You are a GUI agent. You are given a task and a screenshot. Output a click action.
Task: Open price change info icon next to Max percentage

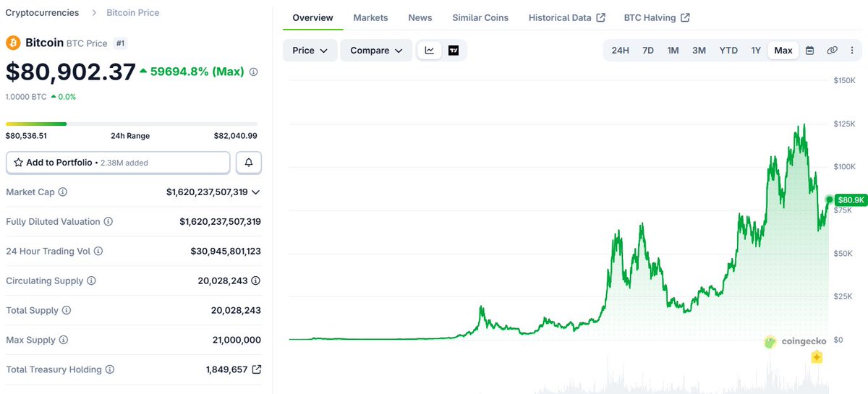click(253, 72)
